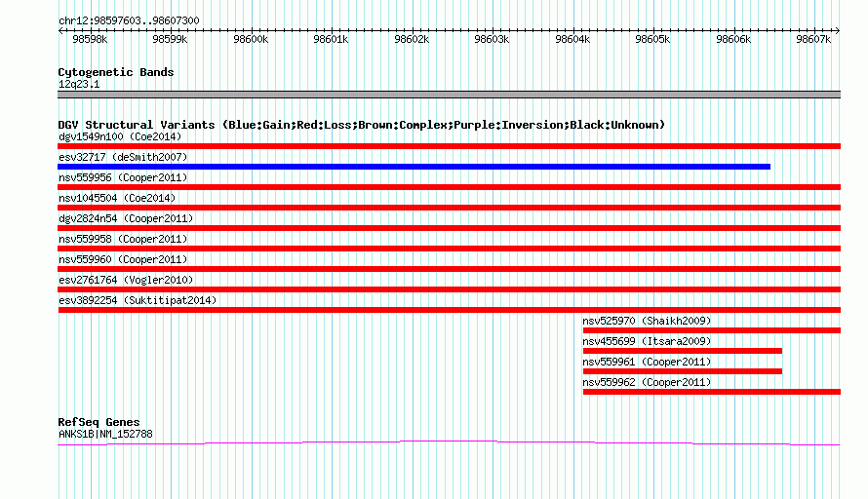This screenshot has height=499, width=868.
Task: Click the ANKS1B|NM_152788 gene label
Action: [105, 435]
